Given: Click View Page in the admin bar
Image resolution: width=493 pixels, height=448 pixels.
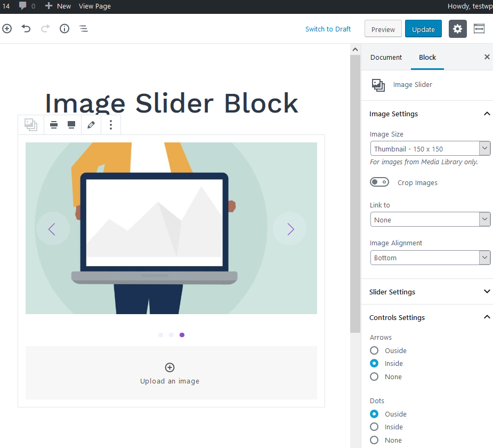Looking at the screenshot, I should 95,6.
